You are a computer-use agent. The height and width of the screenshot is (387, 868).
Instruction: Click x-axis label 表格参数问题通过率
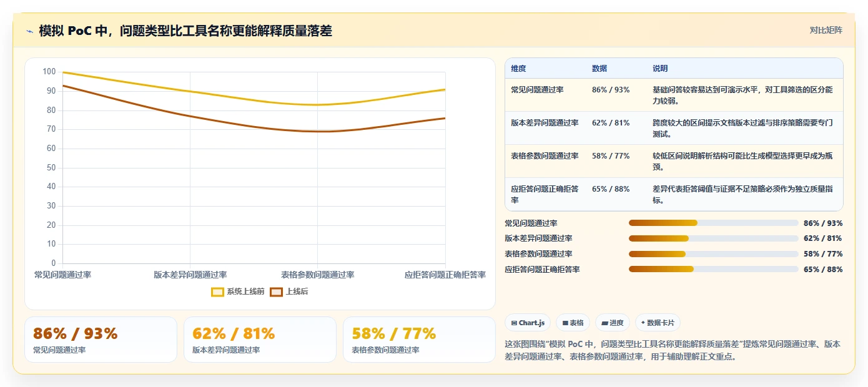click(x=317, y=275)
